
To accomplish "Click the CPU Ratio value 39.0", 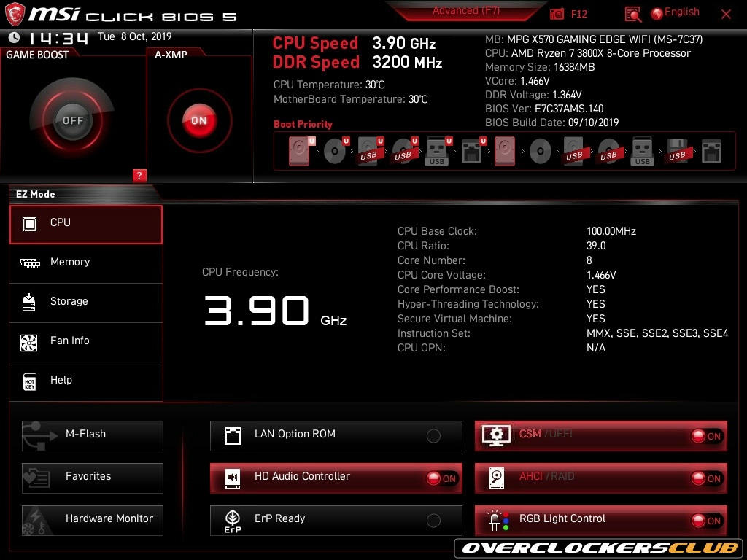I will 596,246.
